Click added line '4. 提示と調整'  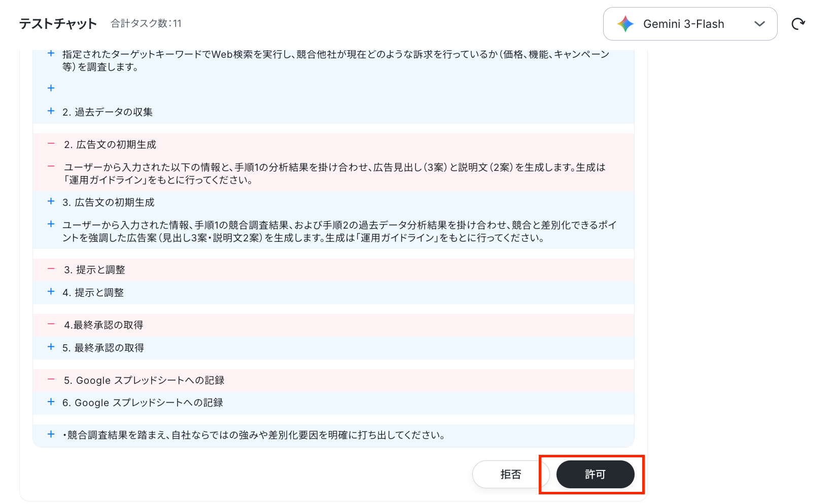point(93,293)
